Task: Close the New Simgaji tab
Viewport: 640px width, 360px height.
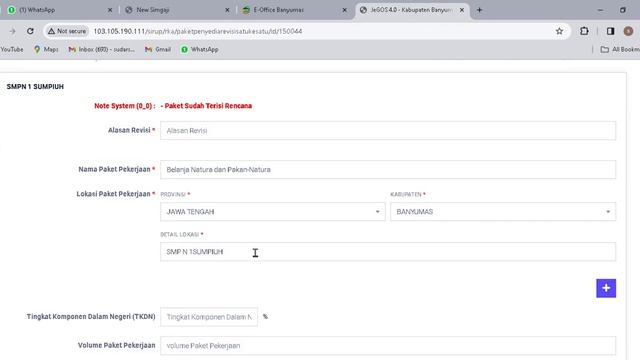Action: point(227,10)
